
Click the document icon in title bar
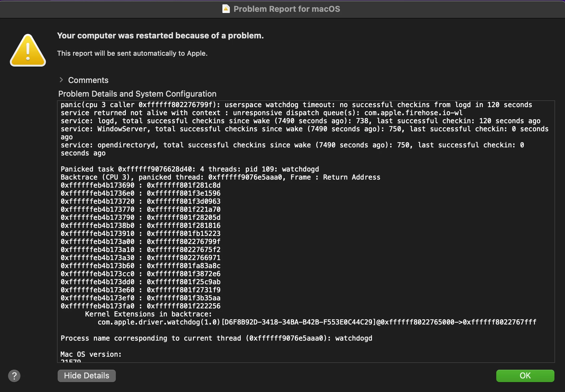[x=226, y=9]
